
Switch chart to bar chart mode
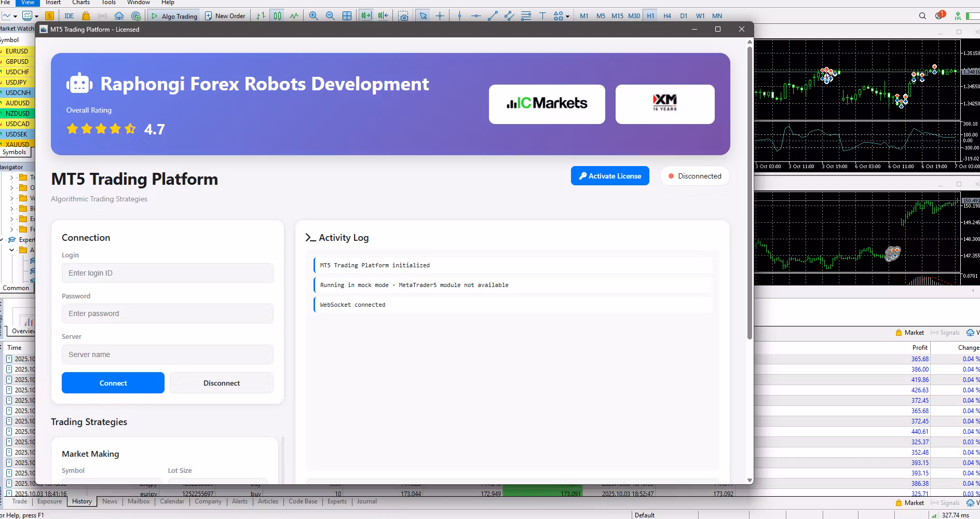click(x=261, y=16)
